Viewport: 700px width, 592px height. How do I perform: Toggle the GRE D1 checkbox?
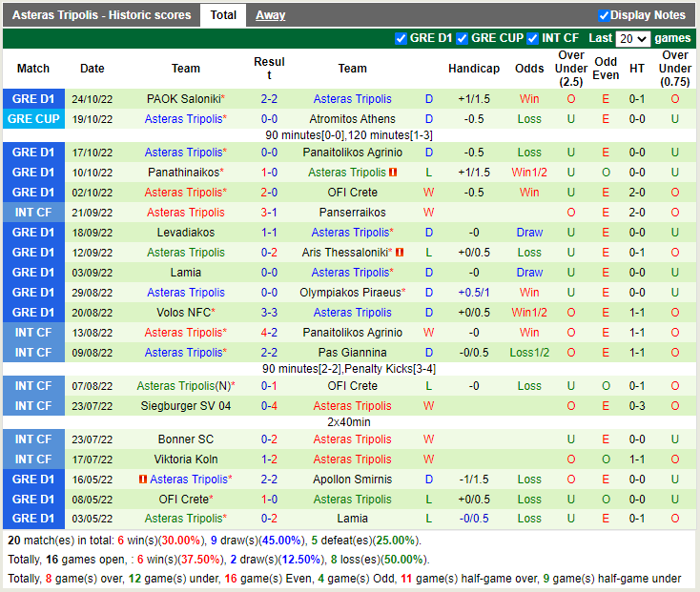401,38
